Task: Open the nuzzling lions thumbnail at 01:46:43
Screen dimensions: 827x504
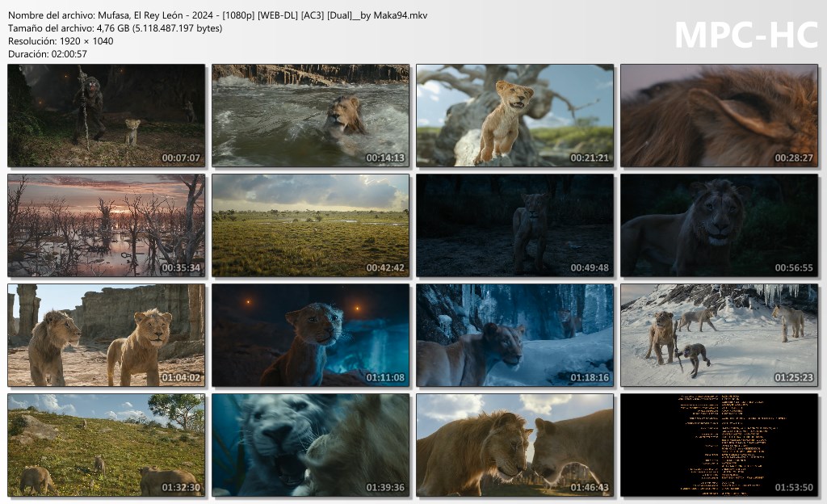Action: [514, 445]
